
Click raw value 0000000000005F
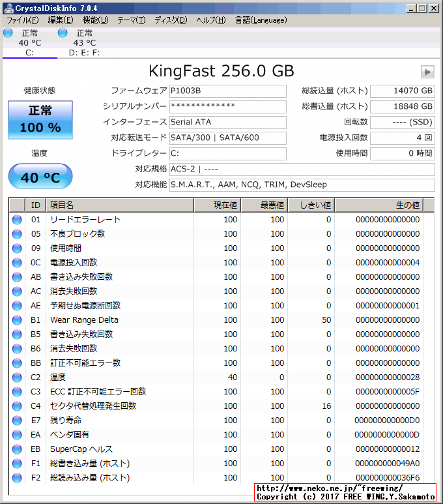pyautogui.click(x=388, y=392)
